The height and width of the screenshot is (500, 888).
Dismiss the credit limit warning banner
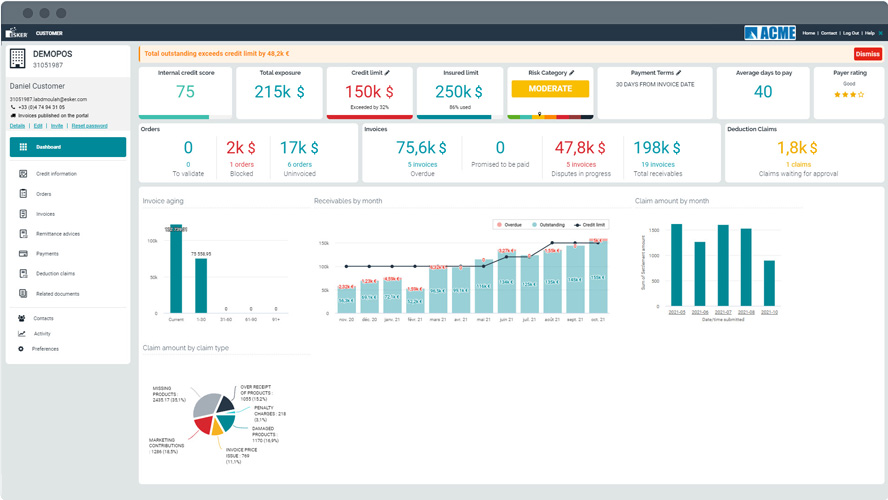(867, 54)
